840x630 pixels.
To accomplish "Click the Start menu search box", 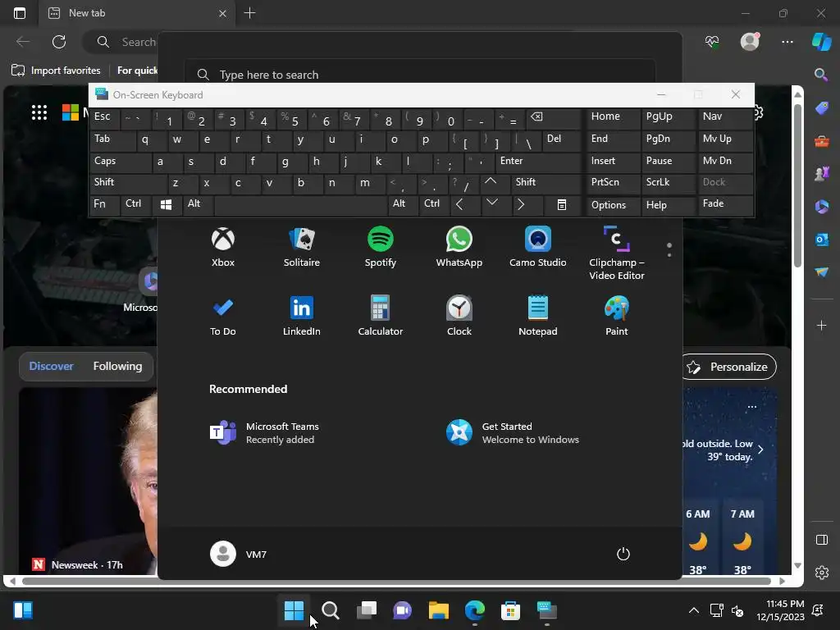I will [x=420, y=75].
